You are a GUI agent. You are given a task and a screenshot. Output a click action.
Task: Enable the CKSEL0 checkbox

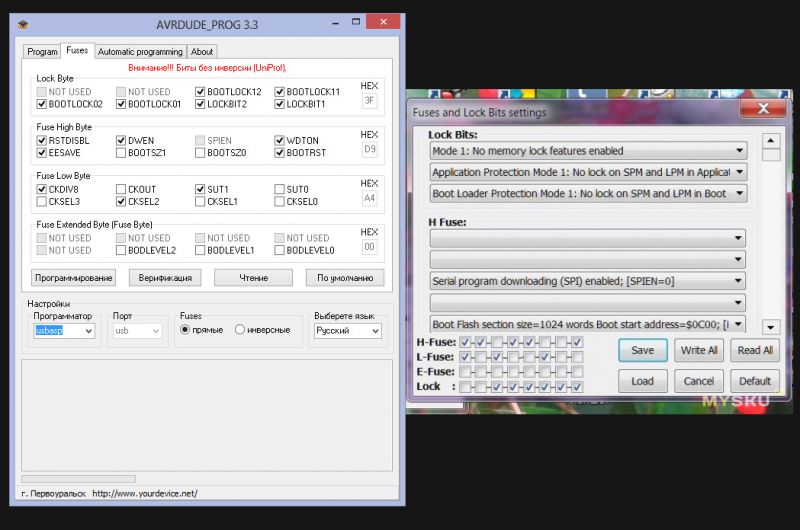(279, 201)
